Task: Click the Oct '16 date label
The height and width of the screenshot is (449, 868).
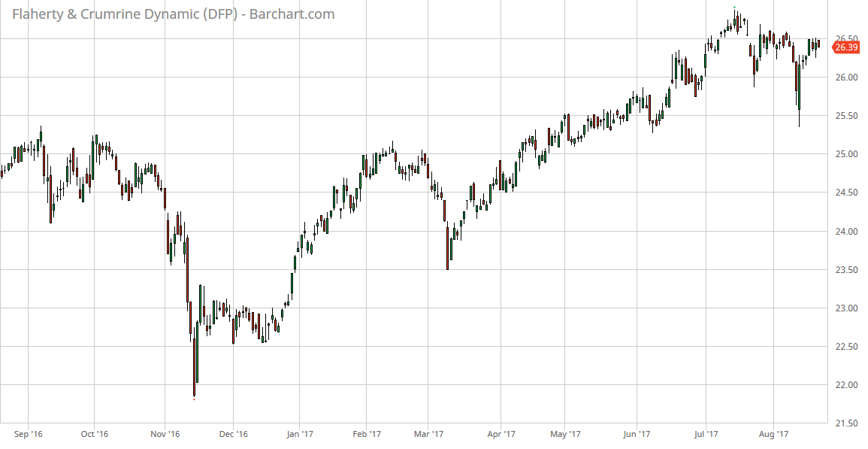Action: pos(94,434)
